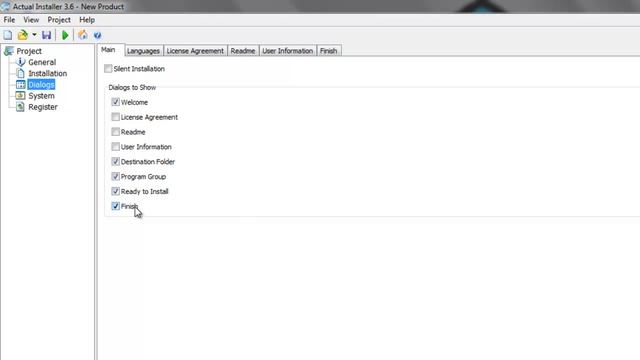The image size is (640, 360).
Task: Open the General section
Action: tap(42, 62)
